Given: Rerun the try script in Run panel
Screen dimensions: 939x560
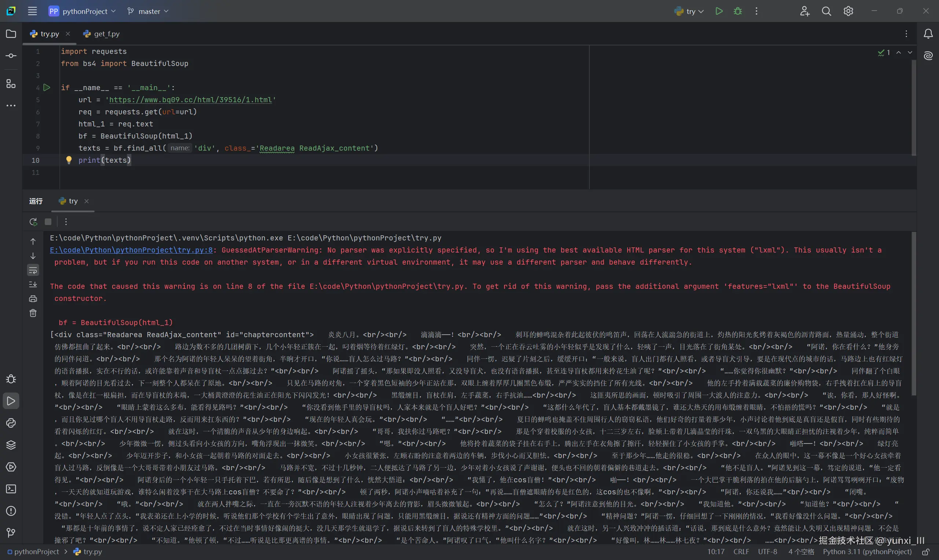Looking at the screenshot, I should (33, 222).
